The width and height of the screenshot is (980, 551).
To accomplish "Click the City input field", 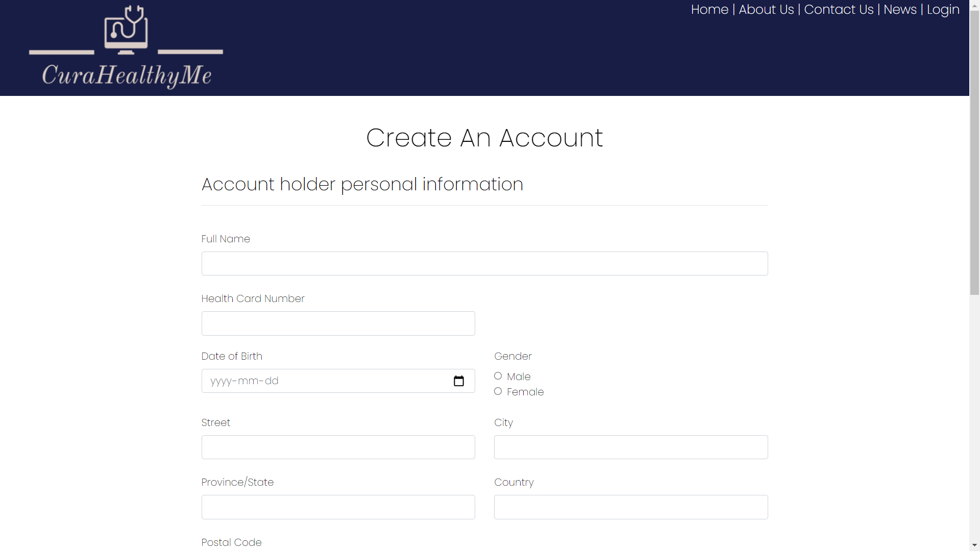I will pyautogui.click(x=631, y=447).
